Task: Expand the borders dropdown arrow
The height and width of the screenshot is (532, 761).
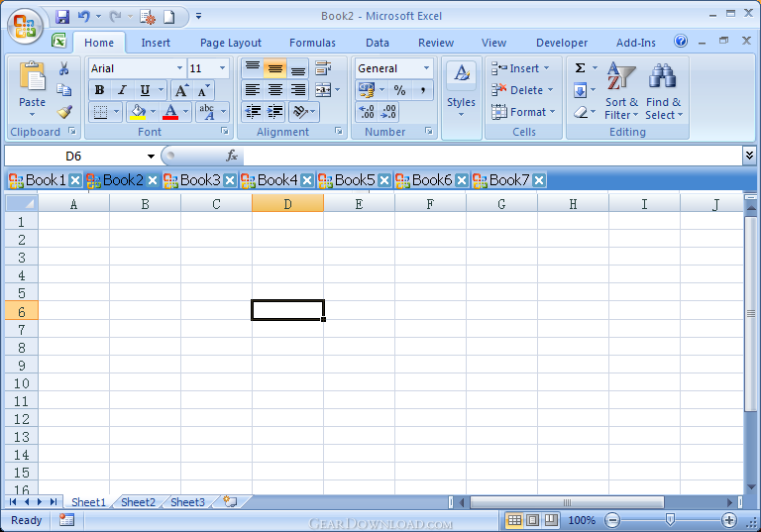Action: pyautogui.click(x=116, y=112)
